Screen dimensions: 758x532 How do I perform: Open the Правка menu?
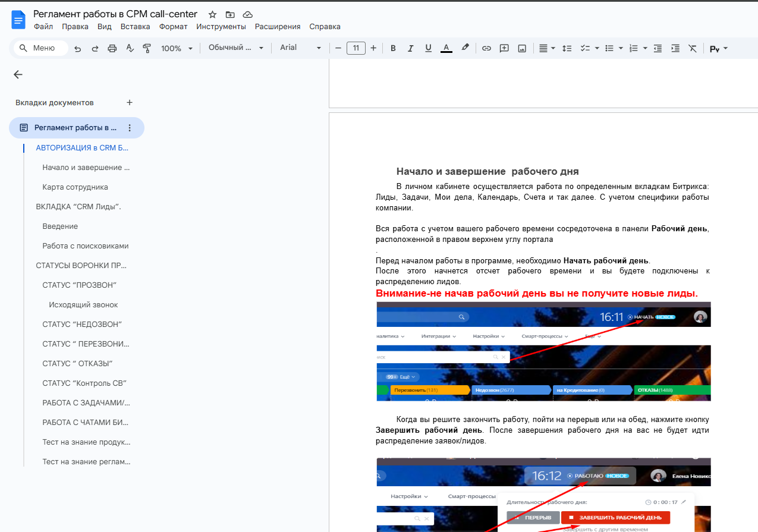[75, 27]
